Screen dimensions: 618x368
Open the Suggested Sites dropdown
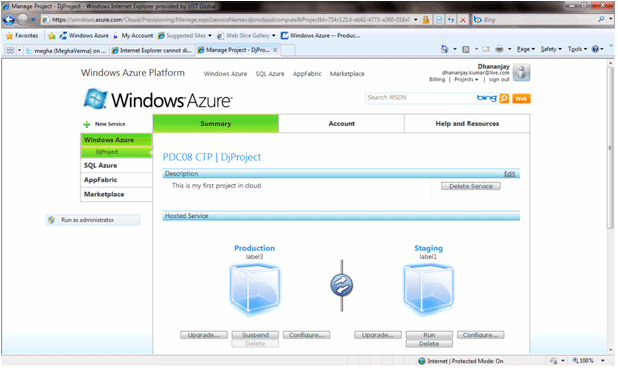(210, 35)
